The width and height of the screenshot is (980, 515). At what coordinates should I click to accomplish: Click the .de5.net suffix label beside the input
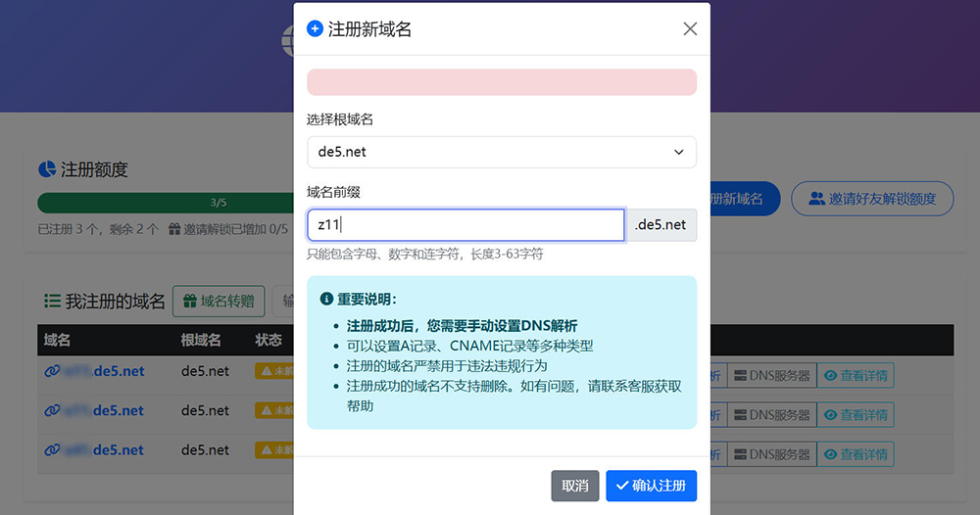tap(661, 225)
